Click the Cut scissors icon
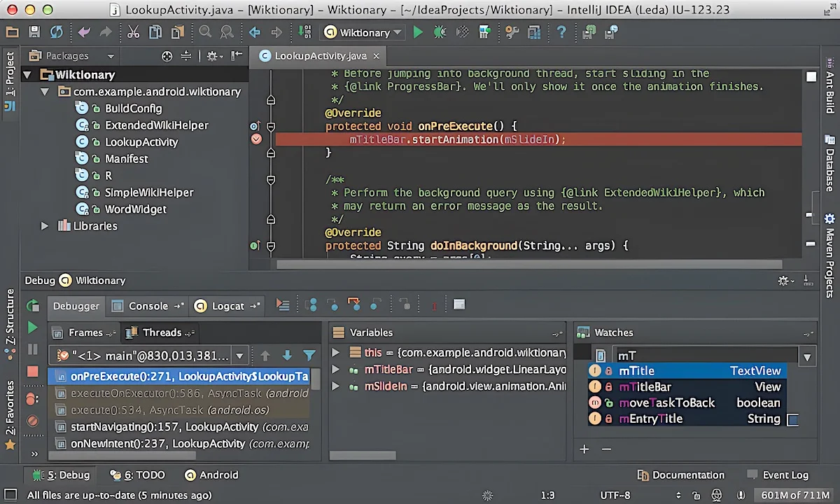 [x=134, y=32]
